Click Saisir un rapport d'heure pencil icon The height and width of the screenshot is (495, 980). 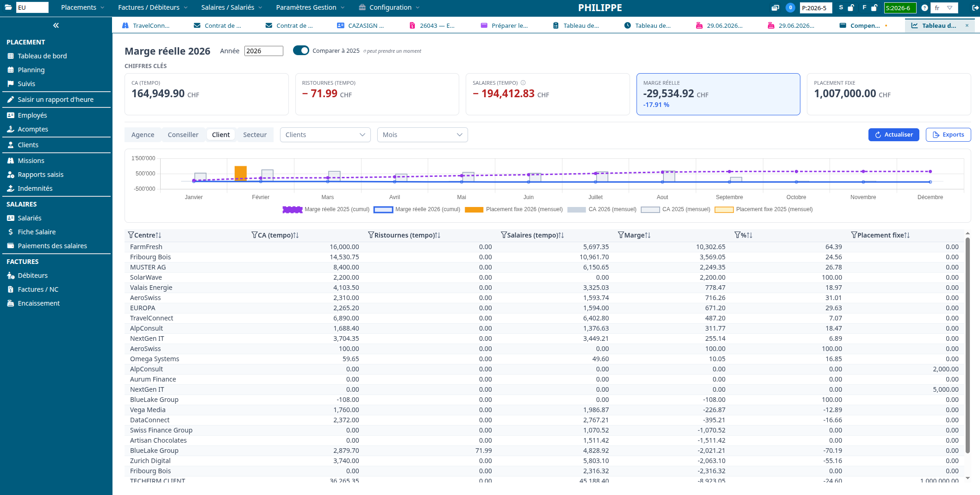(x=11, y=100)
